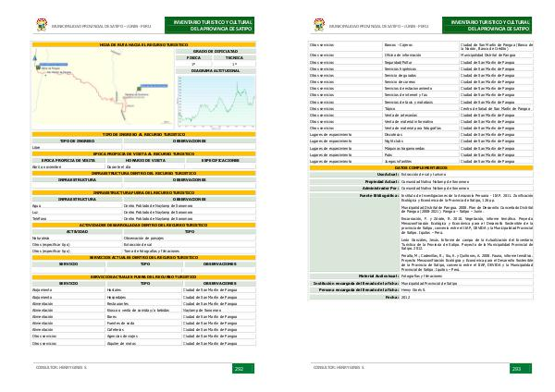This screenshot has height=392, width=555.
Task: Open the route map image
Action: 103,89
